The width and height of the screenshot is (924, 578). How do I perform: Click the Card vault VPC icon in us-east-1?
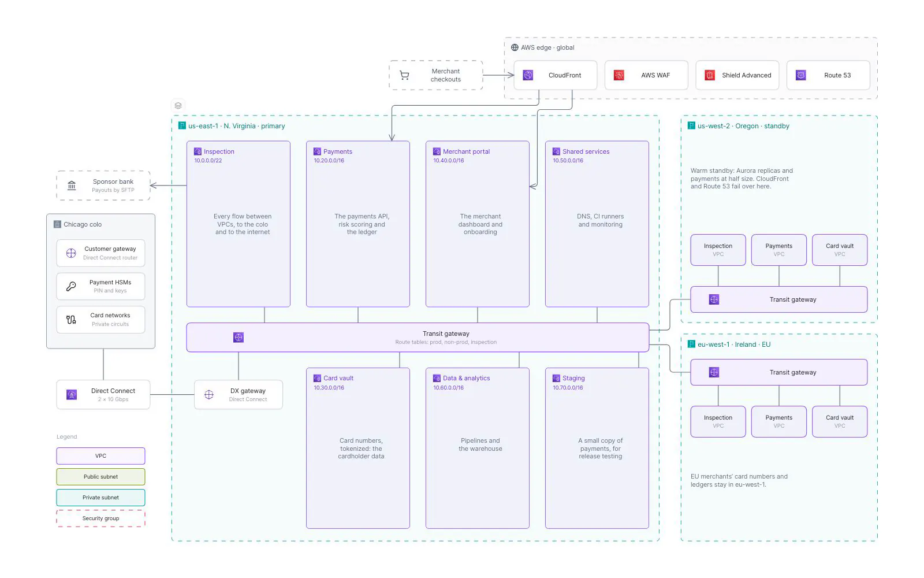tap(317, 378)
